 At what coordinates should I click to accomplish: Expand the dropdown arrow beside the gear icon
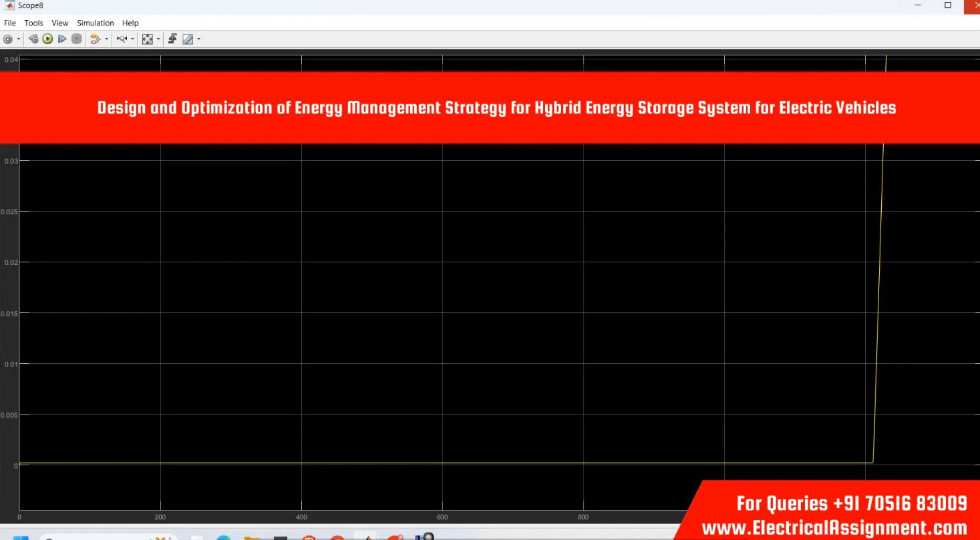[x=19, y=39]
